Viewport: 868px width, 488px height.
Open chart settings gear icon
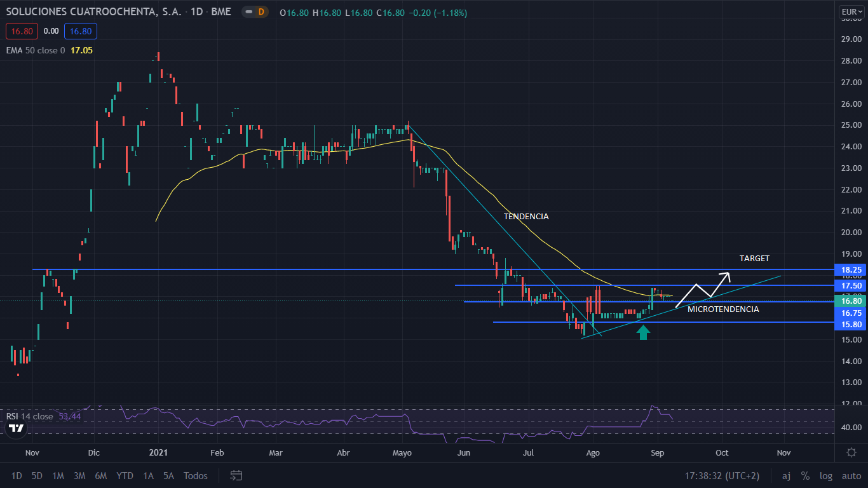851,452
